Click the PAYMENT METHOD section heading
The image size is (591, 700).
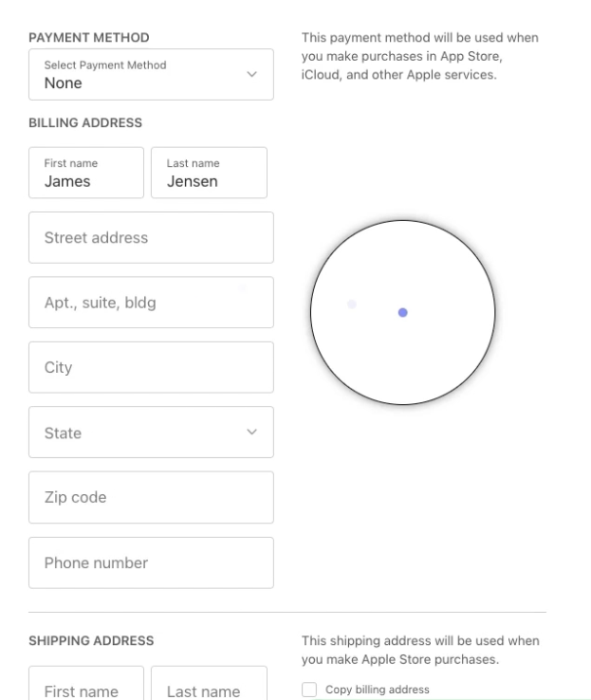[91, 37]
